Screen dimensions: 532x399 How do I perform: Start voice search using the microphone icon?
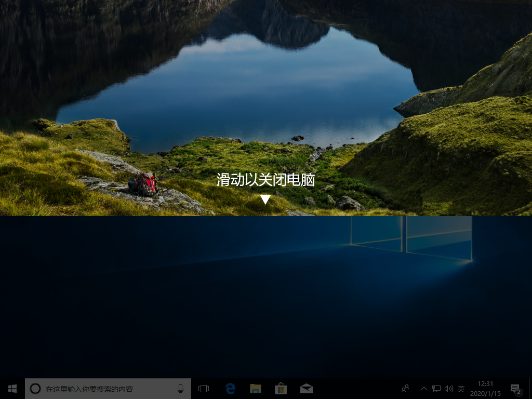tap(180, 388)
